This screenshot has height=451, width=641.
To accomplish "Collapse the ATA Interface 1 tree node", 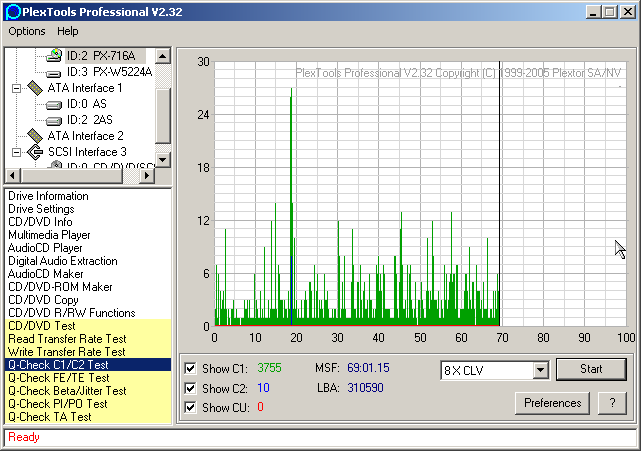I will pos(17,88).
